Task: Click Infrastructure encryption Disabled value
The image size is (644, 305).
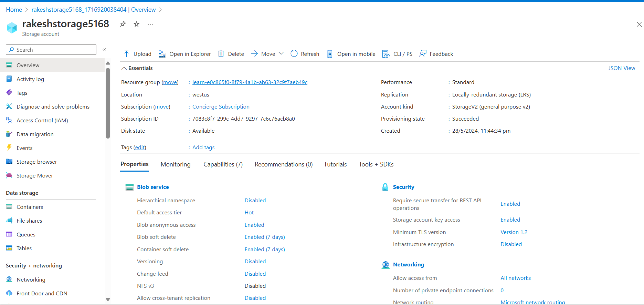Action: click(511, 244)
